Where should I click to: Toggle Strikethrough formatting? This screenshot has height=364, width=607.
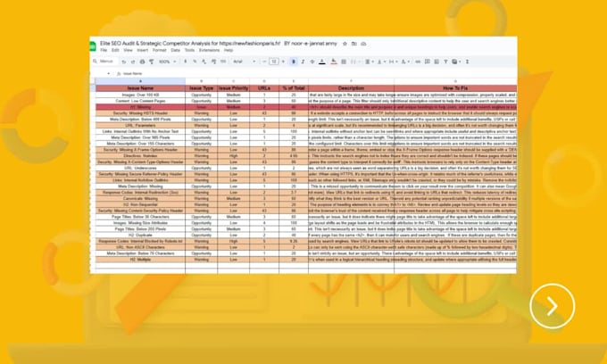point(312,62)
